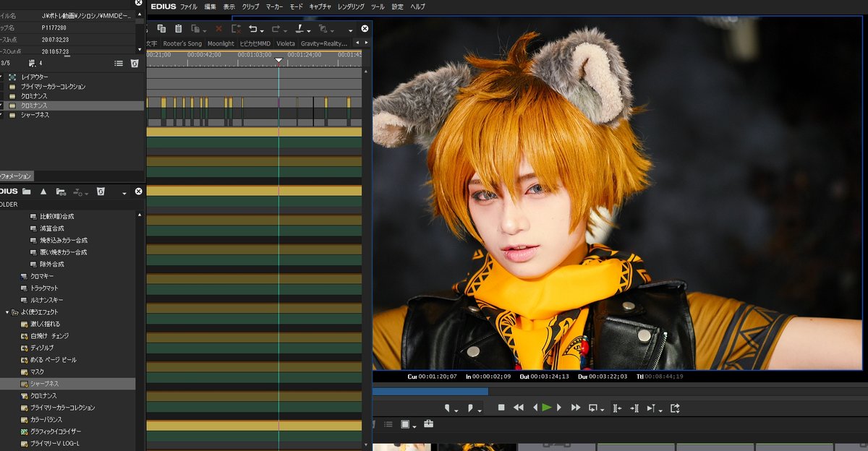Open the Set Out point dropdown

pyautogui.click(x=479, y=411)
